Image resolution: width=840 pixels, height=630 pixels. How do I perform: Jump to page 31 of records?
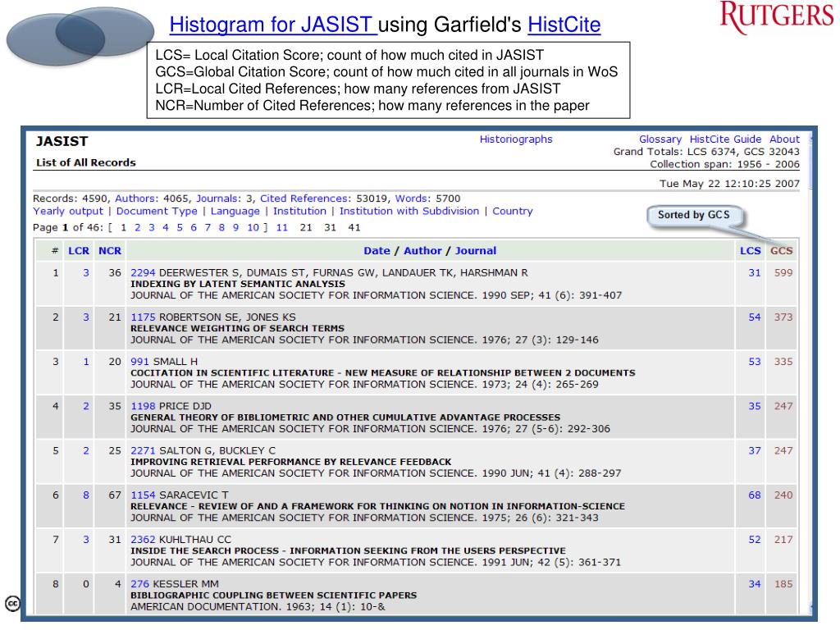[x=330, y=228]
